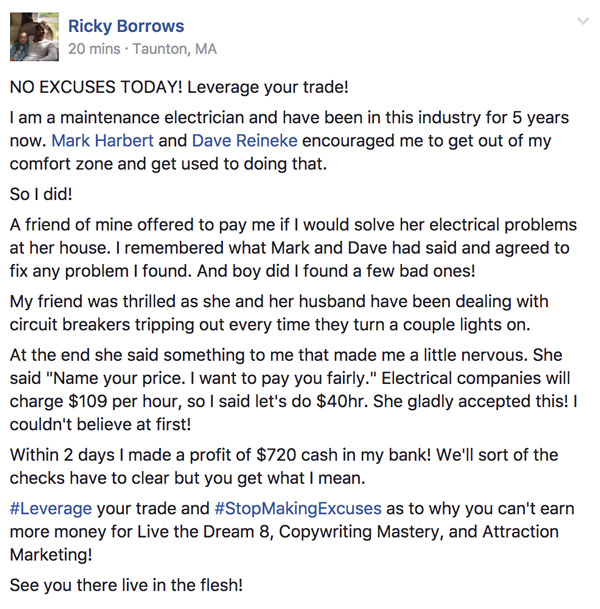The width and height of the screenshot is (600, 609).
Task: Click "See you there live in the flesh!"
Action: point(126,585)
